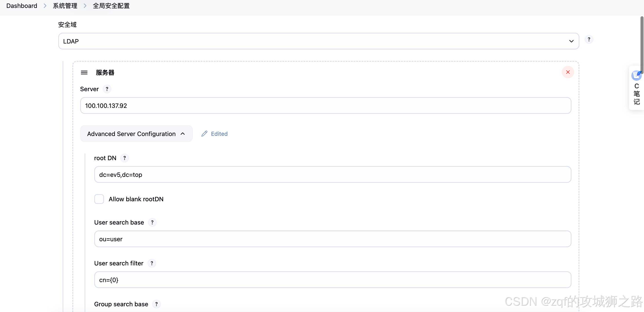Navigate to 系统管理 breadcrumb

pyautogui.click(x=65, y=6)
